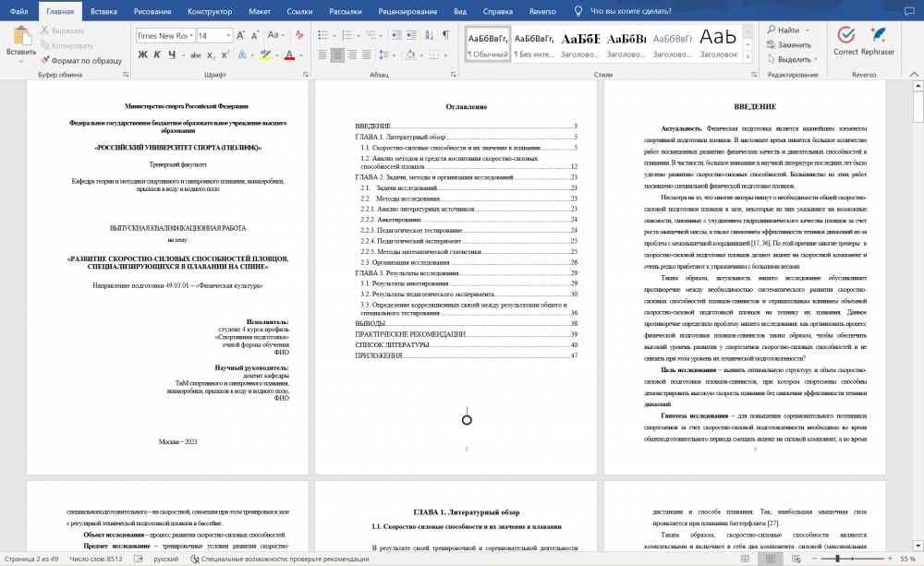Screen dimensions: 924x566
Task: Open the Paste options arrow under Вставить
Action: click(x=21, y=61)
